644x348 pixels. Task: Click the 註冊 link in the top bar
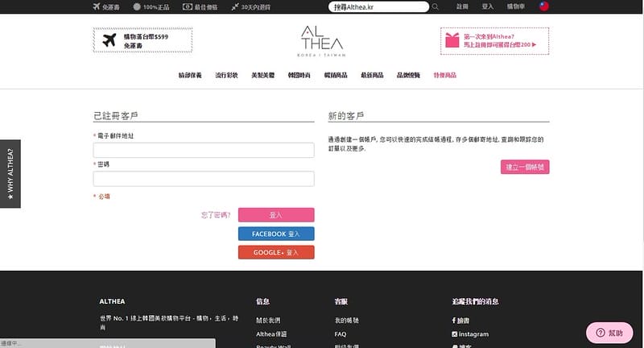462,6
